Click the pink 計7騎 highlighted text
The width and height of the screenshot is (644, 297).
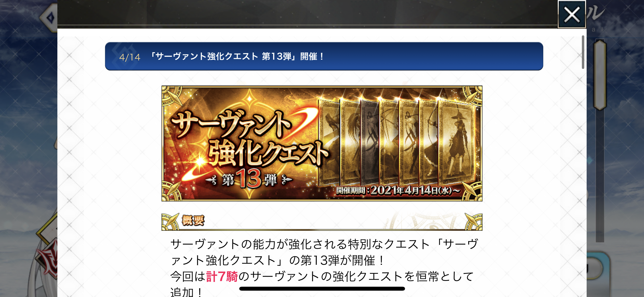click(222, 277)
